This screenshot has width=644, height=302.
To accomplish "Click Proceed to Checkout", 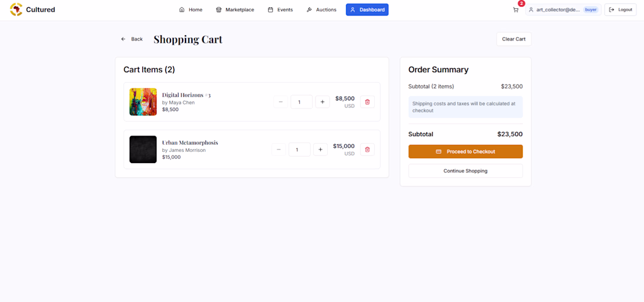I will click(x=465, y=151).
